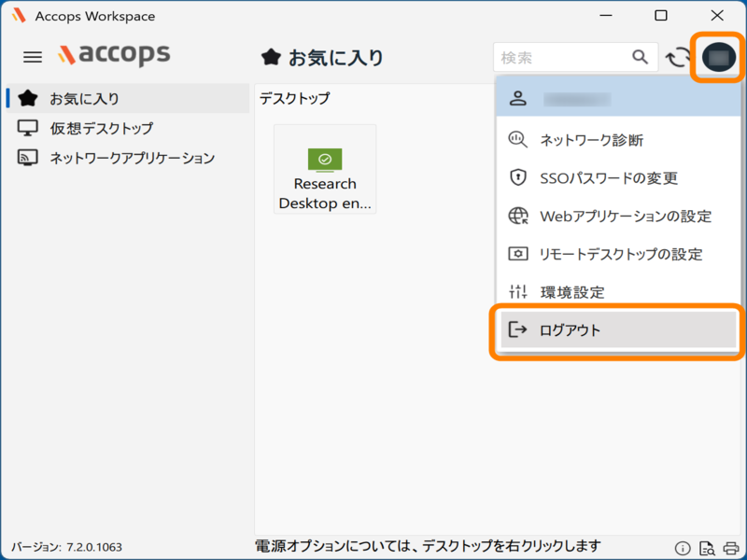The width and height of the screenshot is (747, 560).
Task: Click ログアウト to sign out
Action: (618, 330)
